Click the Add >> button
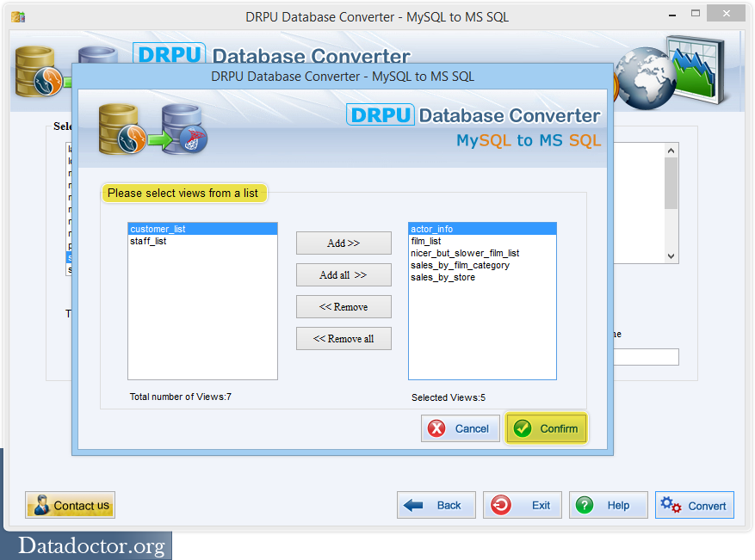 pos(343,243)
